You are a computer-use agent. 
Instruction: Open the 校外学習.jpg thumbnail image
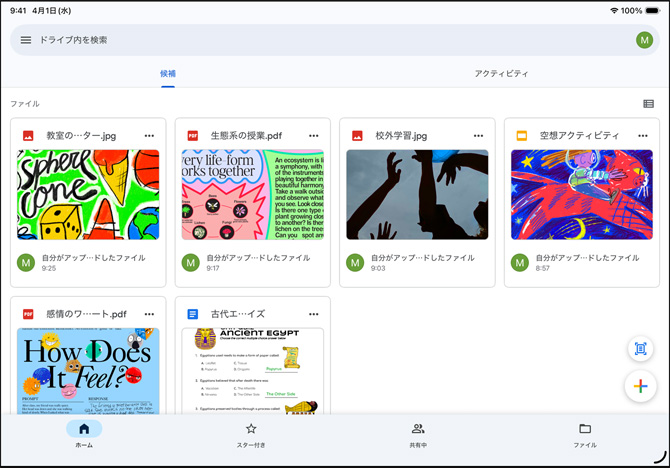[x=417, y=195]
